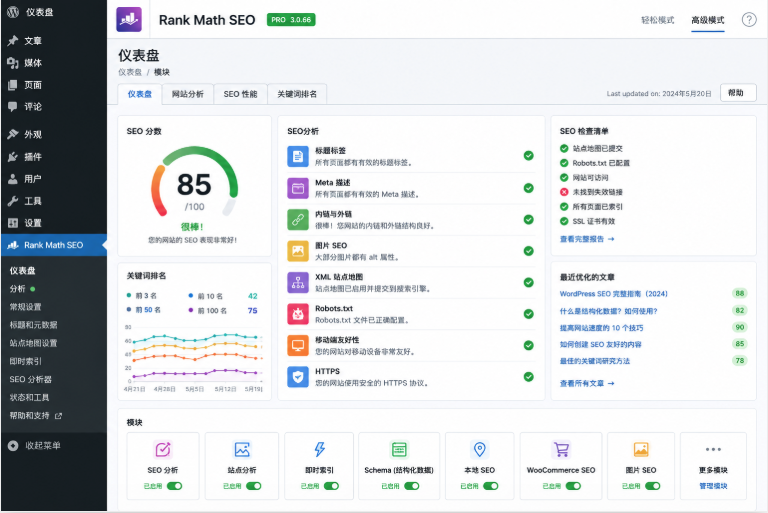Image resolution: width=768 pixels, height=513 pixels.
Task: Open 查看所有文章 link
Action: (x=587, y=383)
